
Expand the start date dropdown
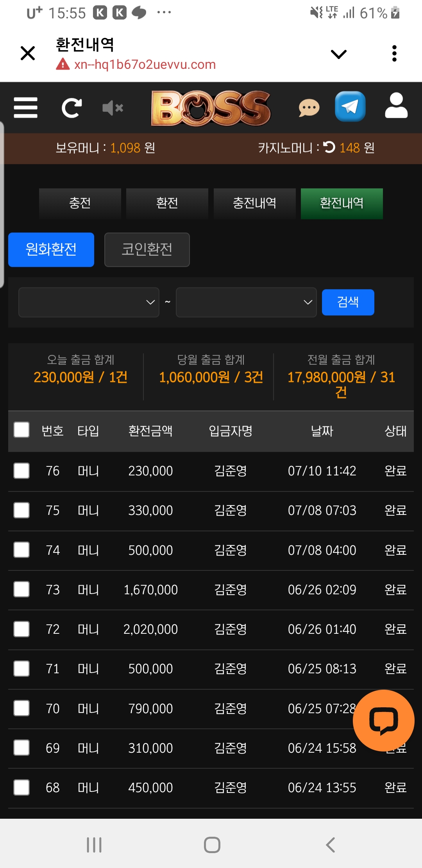(x=89, y=302)
